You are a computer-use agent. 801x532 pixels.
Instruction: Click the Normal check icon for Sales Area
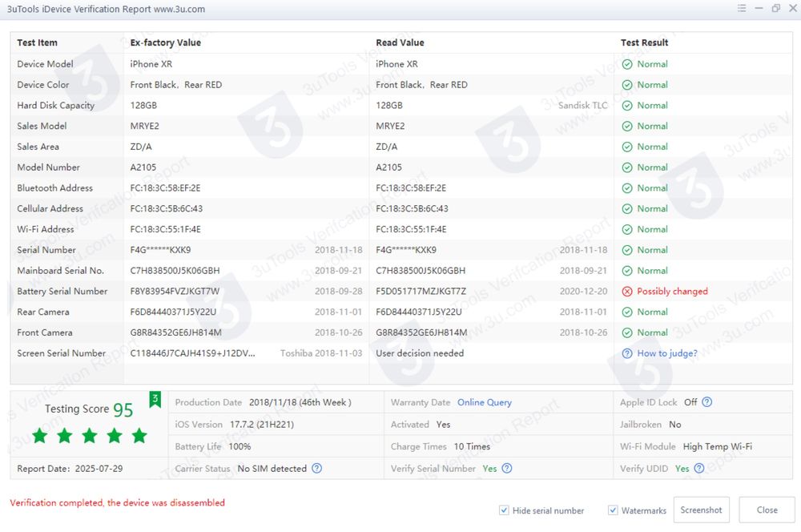pos(627,147)
